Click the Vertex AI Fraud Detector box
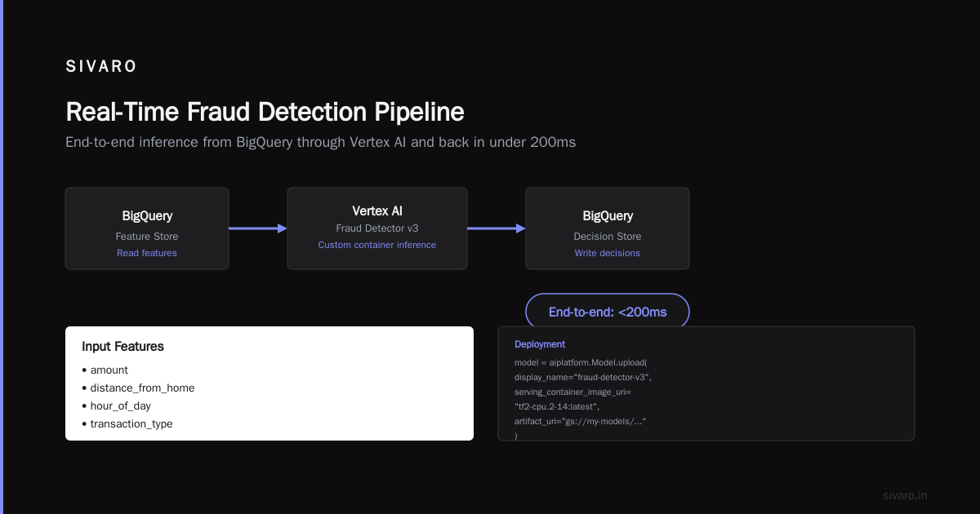 (x=377, y=228)
